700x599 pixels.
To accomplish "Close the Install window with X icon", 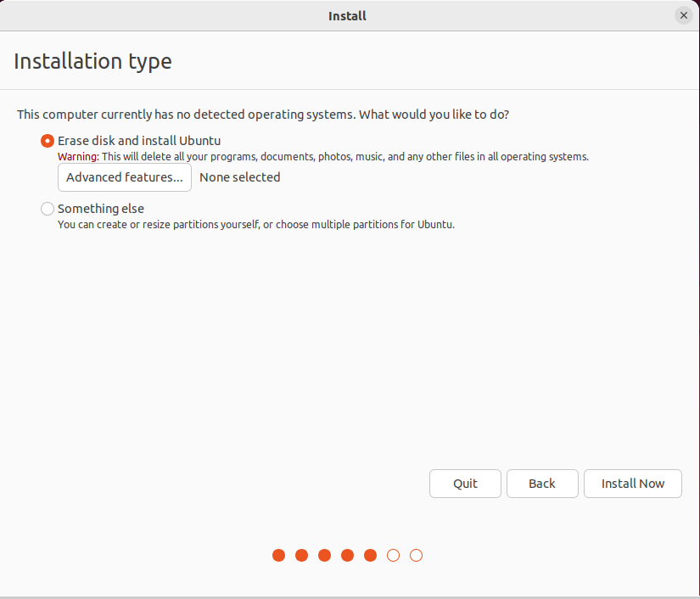I will 683,15.
